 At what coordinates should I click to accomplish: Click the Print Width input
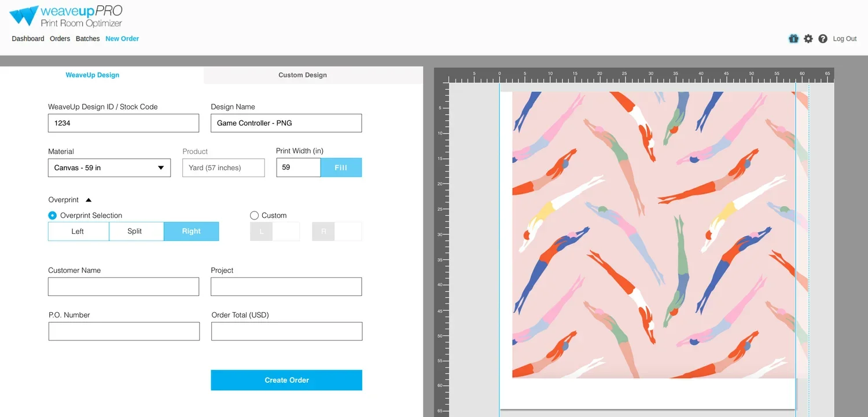coord(298,167)
